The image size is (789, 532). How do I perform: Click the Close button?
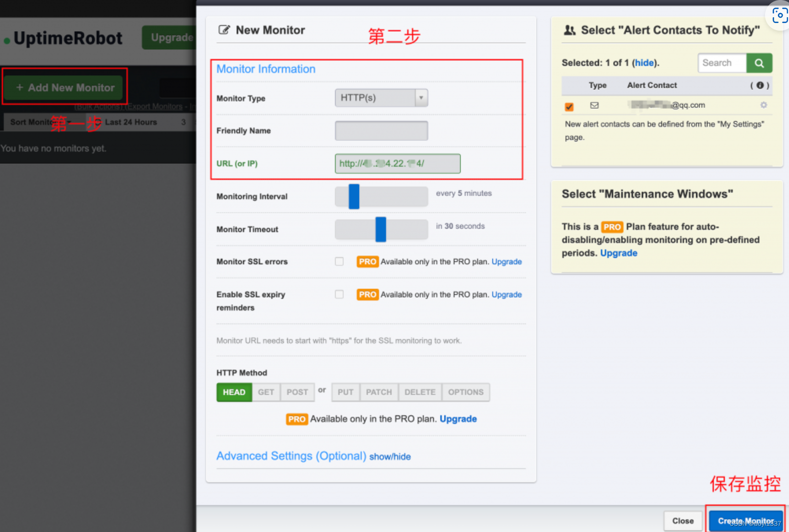(683, 521)
